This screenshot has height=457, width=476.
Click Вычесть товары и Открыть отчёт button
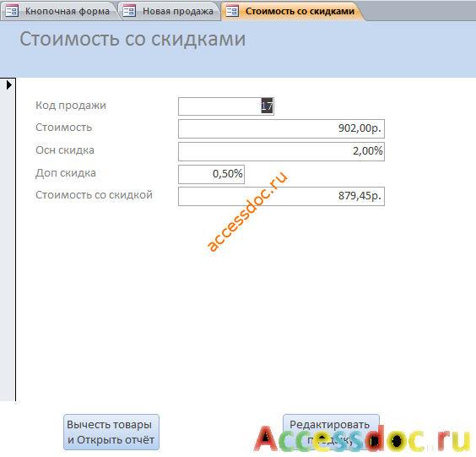coord(111,433)
